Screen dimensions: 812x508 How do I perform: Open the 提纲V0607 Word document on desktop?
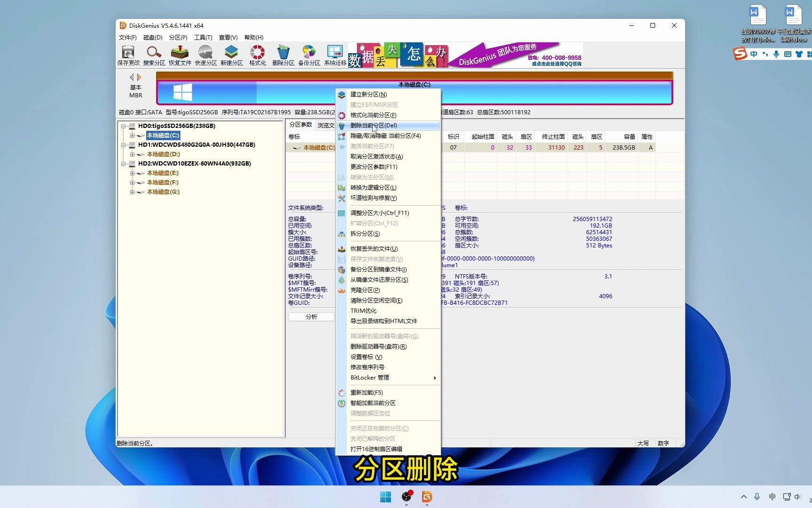[x=758, y=24]
